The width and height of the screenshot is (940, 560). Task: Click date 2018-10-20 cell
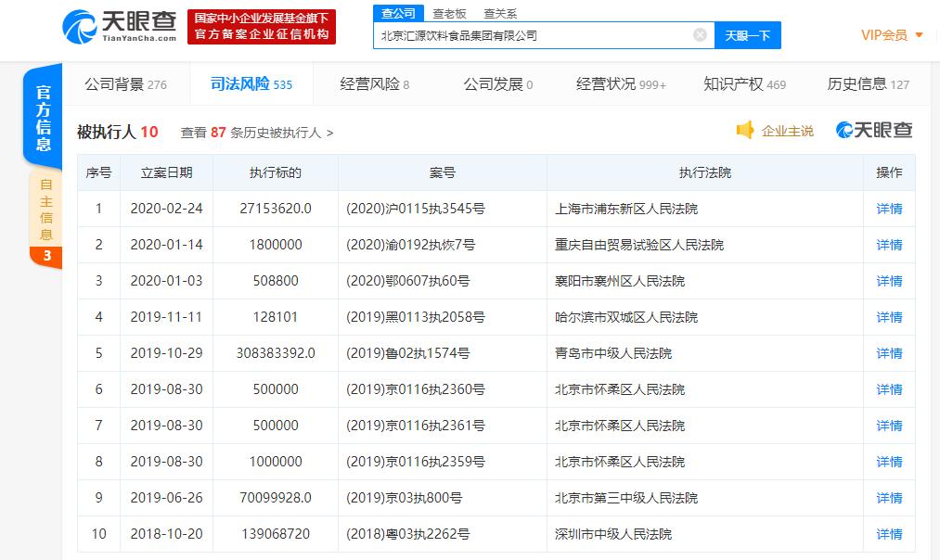tap(167, 534)
